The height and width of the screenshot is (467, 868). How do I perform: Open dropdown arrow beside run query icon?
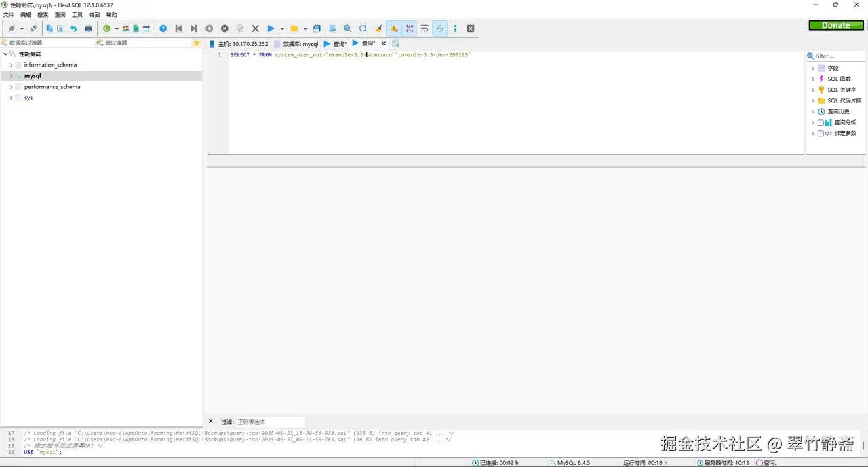[x=282, y=29]
